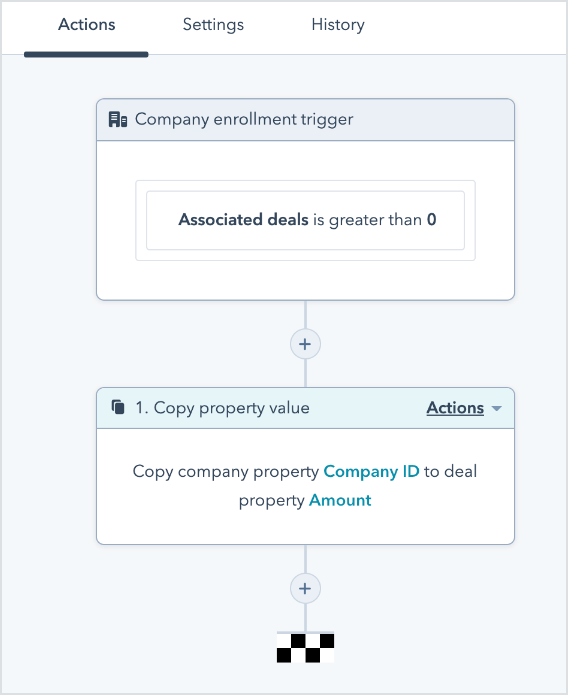
Task: Click the bold Associated deals property name
Action: tap(243, 220)
